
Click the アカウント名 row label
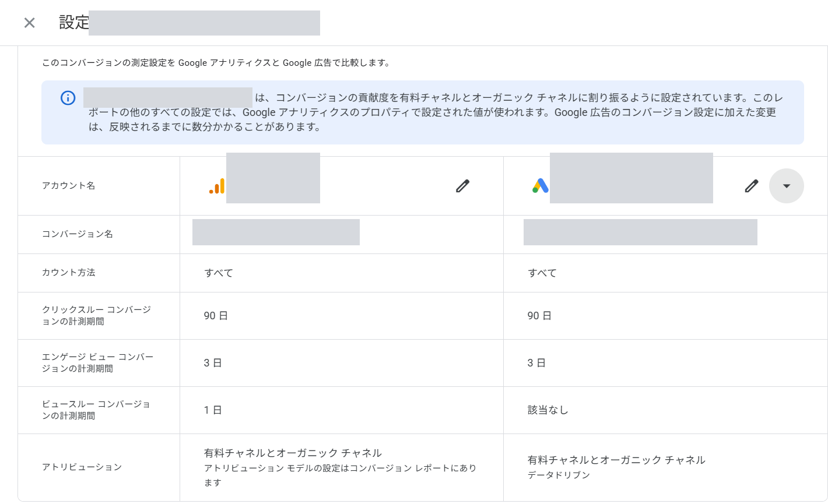click(68, 185)
